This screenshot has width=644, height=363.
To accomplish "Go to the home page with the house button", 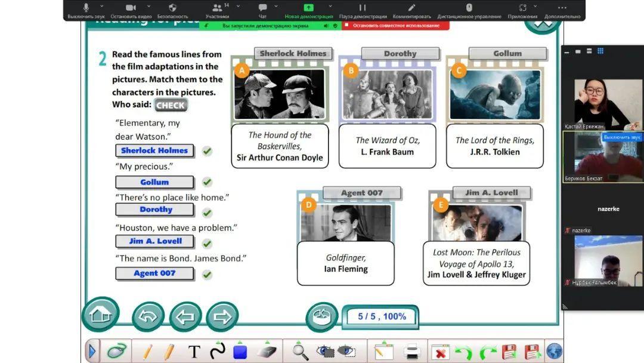I will pos(101,315).
